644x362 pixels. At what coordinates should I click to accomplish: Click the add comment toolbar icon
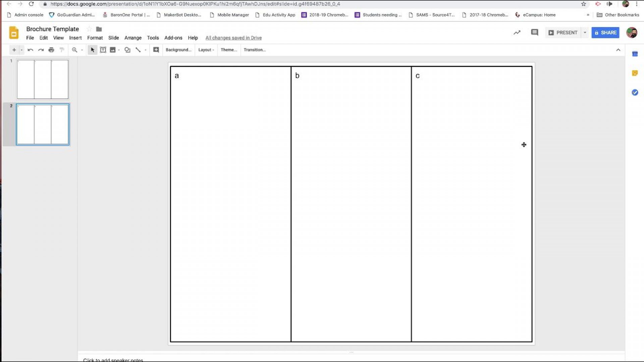pos(156,50)
